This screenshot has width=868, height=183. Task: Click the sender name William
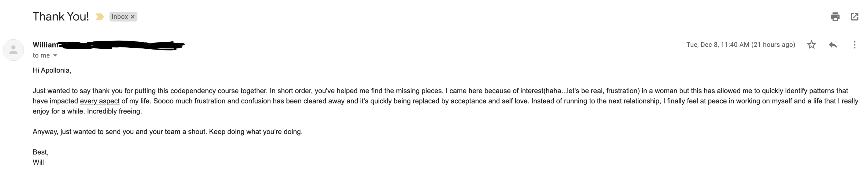tap(45, 45)
